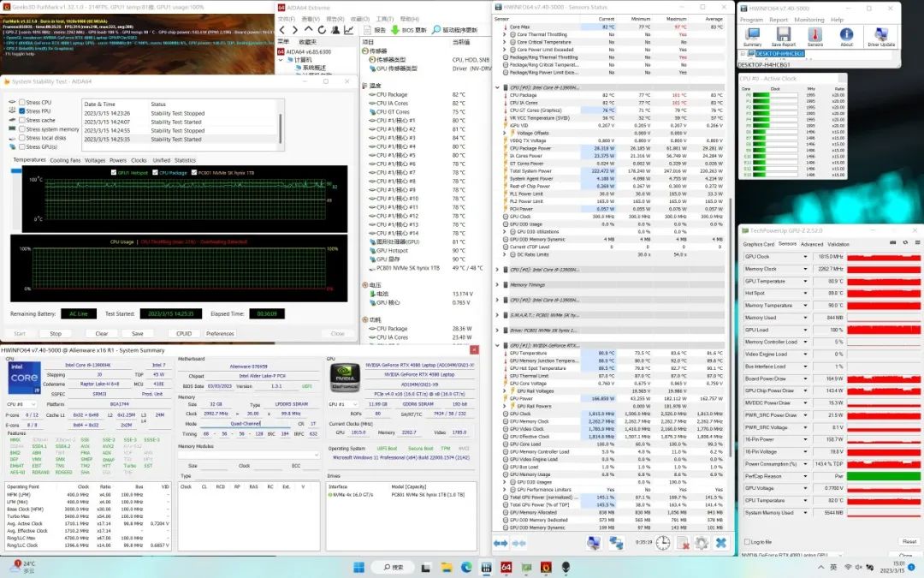Click the clock icon in Sensors Status footer
This screenshot has height=578, width=924.
pyautogui.click(x=663, y=543)
